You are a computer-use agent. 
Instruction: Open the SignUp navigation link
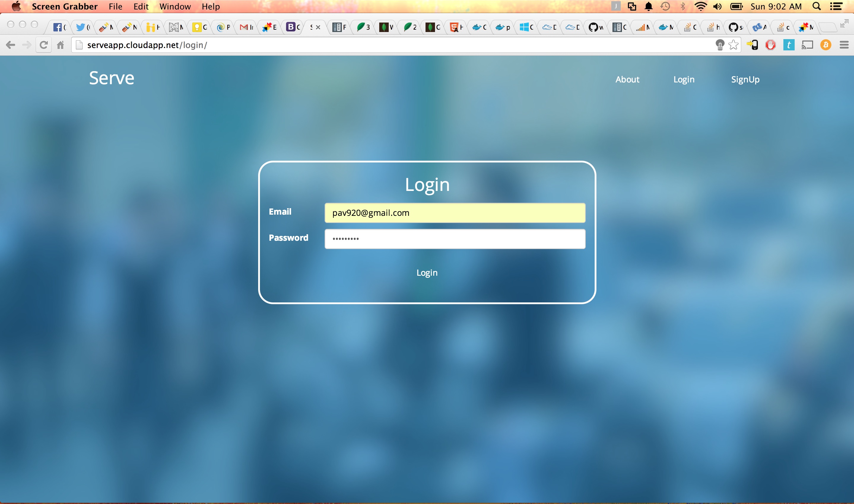tap(745, 79)
